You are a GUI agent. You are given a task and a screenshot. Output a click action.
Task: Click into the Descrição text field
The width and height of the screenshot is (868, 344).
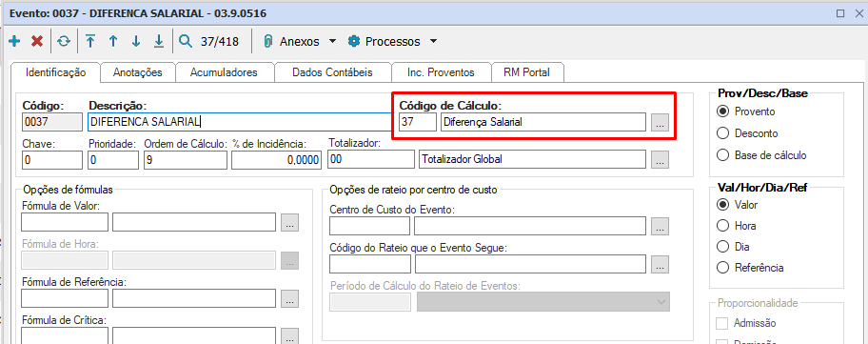[x=240, y=122]
